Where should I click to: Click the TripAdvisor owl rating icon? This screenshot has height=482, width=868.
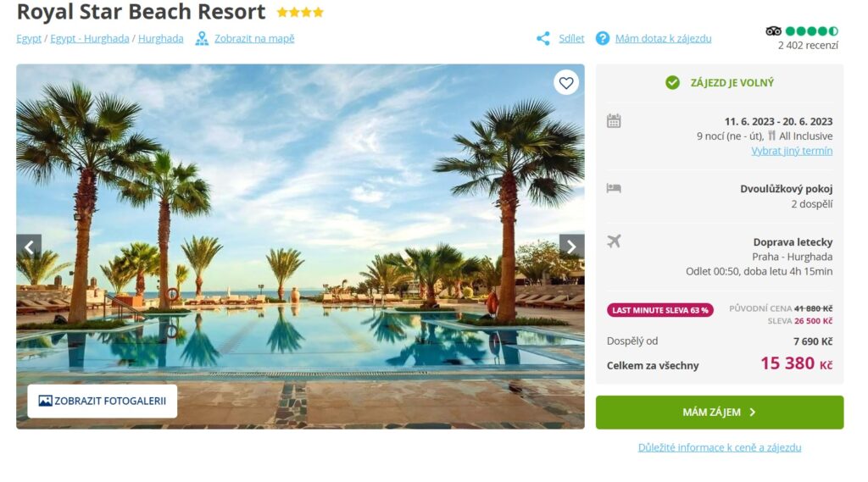pyautogui.click(x=773, y=31)
